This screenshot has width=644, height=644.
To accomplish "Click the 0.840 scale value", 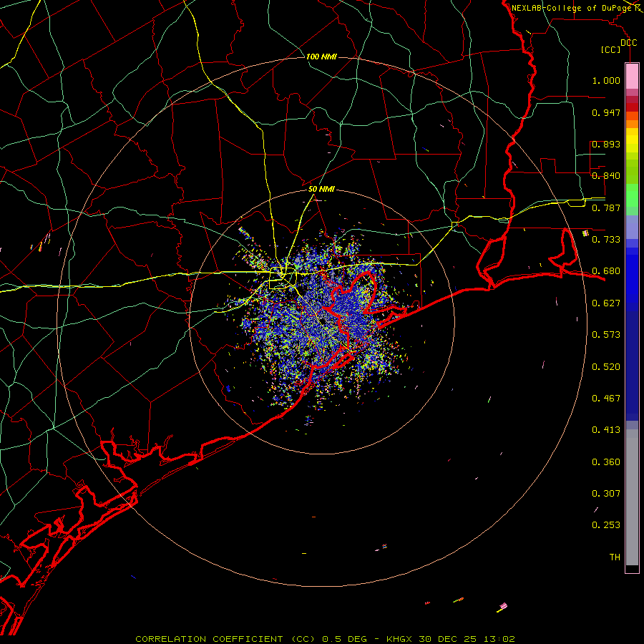I will [x=606, y=176].
